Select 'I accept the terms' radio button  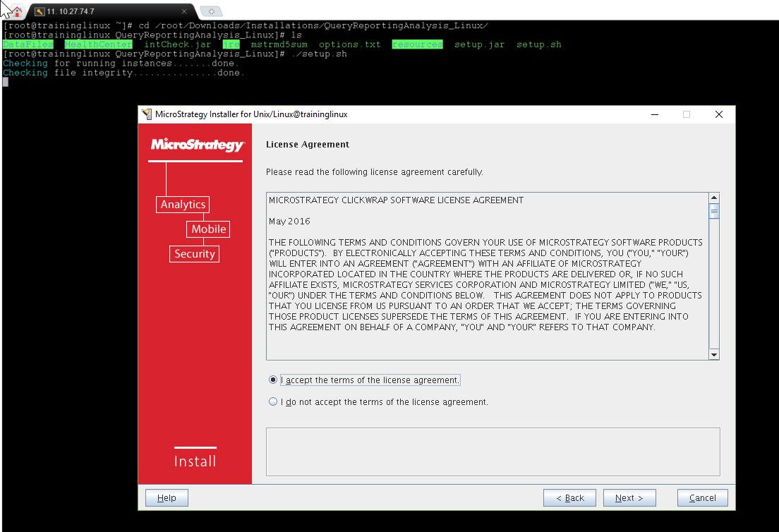coord(273,380)
